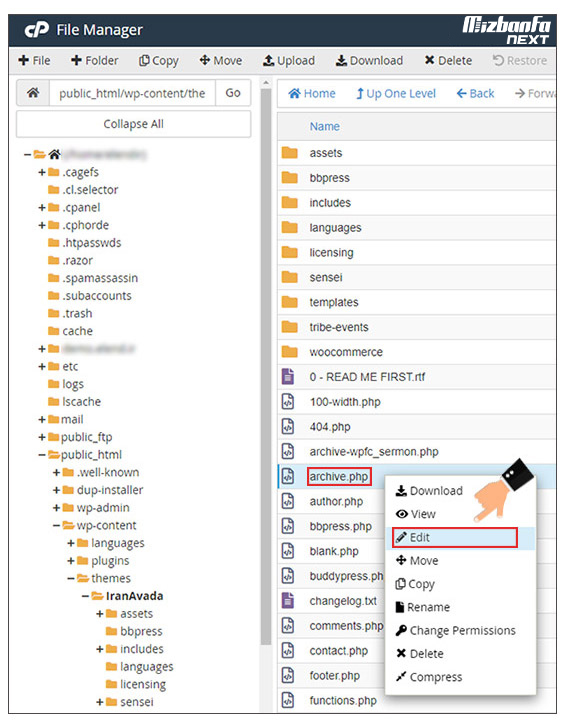Click the home icon beside path field
Screen dimensions: 565x722
(33, 93)
